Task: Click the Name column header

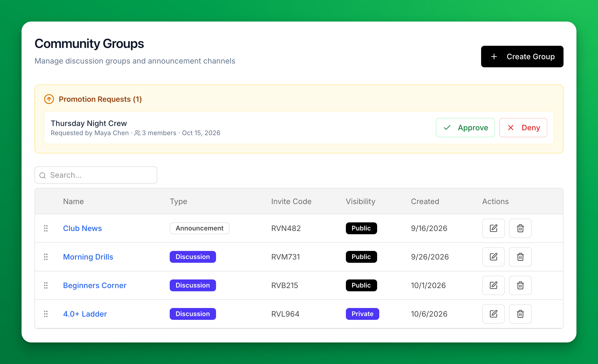Action: pyautogui.click(x=73, y=201)
